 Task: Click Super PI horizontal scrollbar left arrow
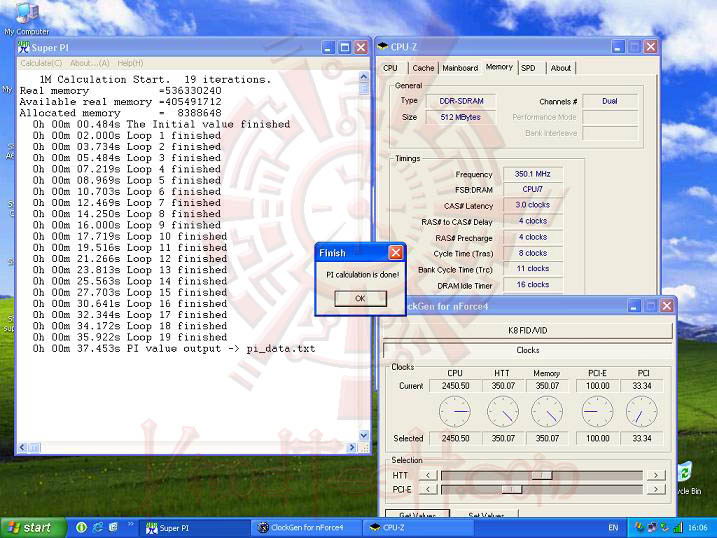(22, 447)
